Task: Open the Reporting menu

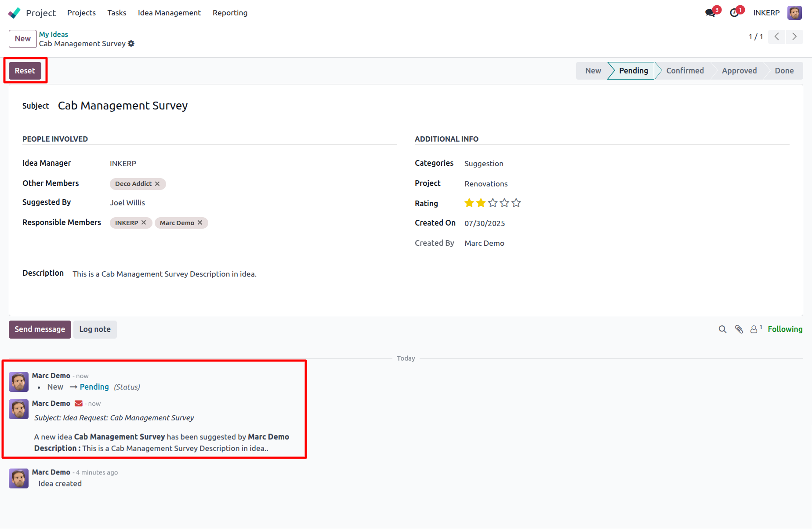Action: coord(230,13)
